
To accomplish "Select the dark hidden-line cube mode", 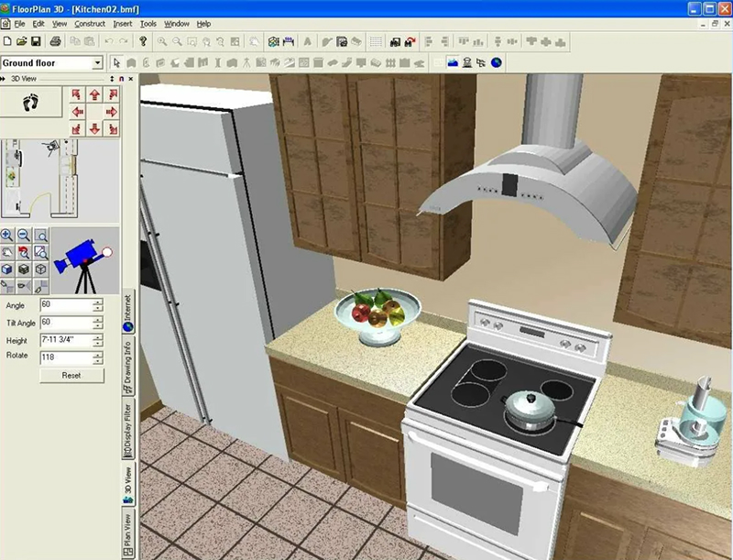I will tap(24, 269).
